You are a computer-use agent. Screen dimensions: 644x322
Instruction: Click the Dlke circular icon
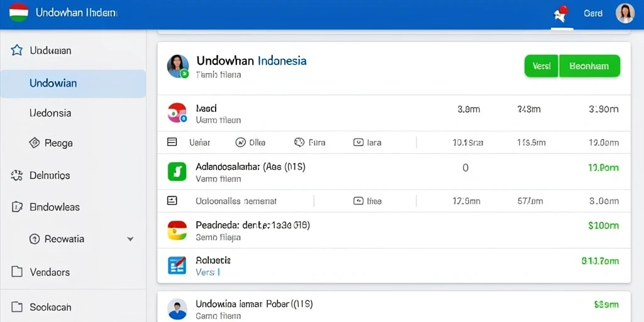[240, 142]
